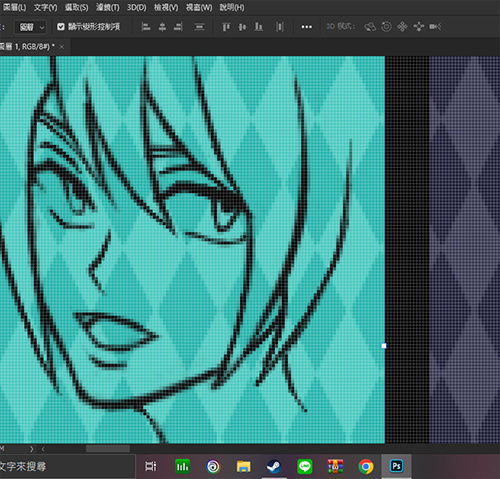
Task: Select the 3D roll mode icon
Action: (386, 27)
